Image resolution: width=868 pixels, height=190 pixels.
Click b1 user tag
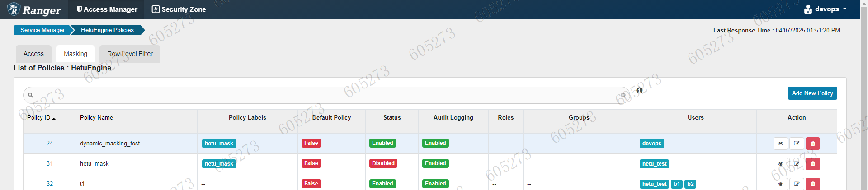677,184
